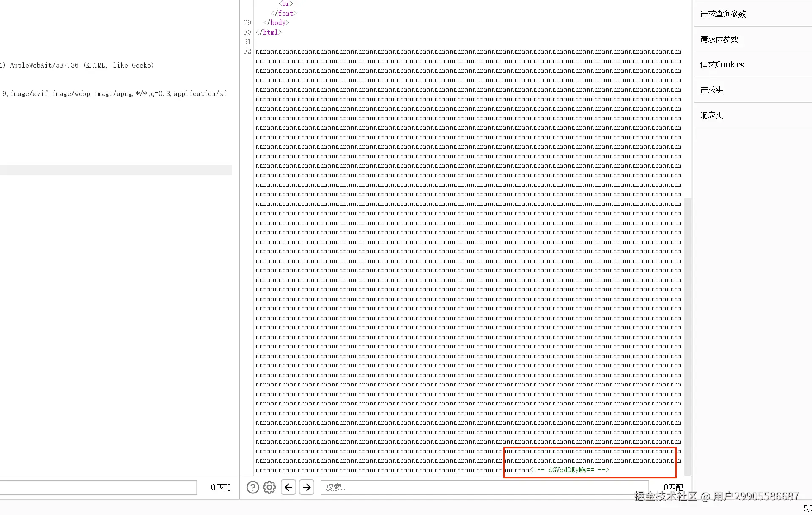Expand the 请求体参数 inspector section
This screenshot has height=515, width=812.
719,39
